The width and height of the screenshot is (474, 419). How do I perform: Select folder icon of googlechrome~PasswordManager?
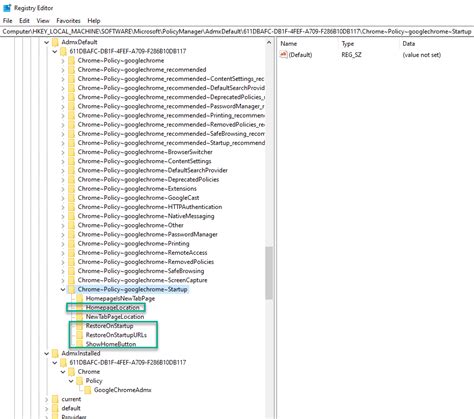71,234
